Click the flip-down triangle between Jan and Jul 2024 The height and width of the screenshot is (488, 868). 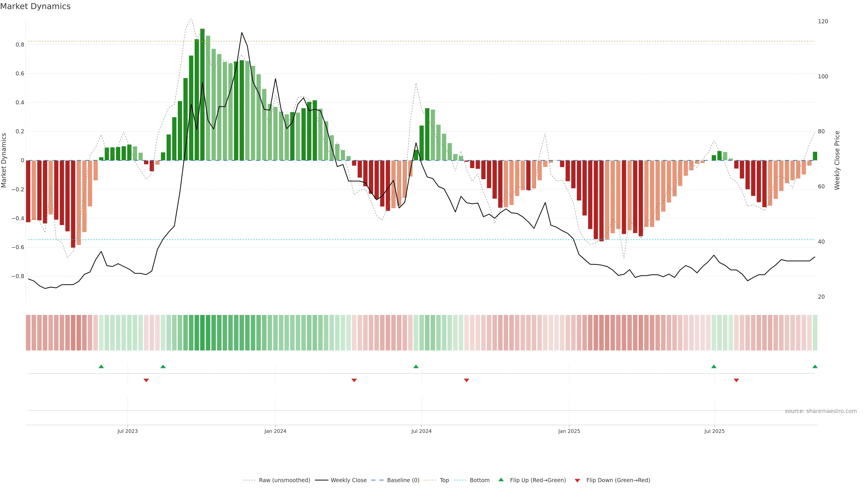click(x=354, y=380)
